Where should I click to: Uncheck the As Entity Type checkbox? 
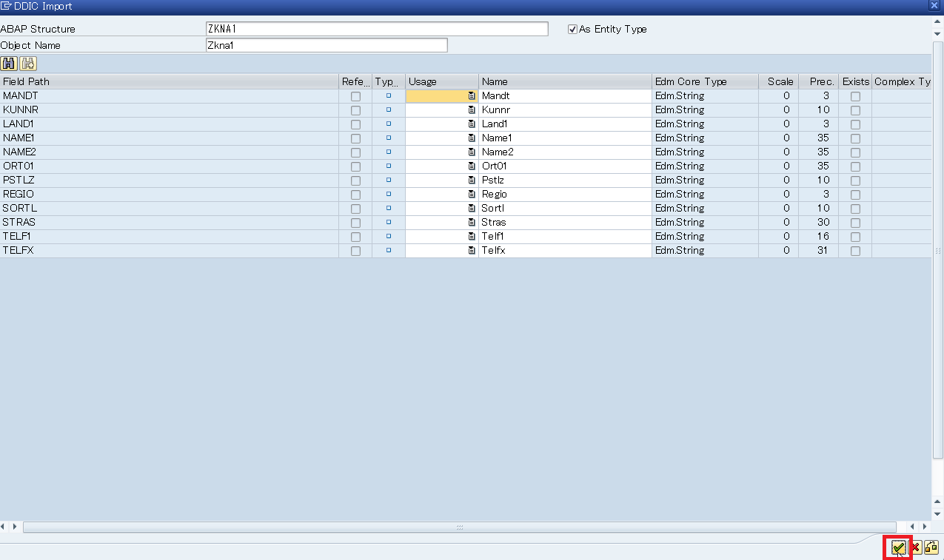click(x=572, y=29)
